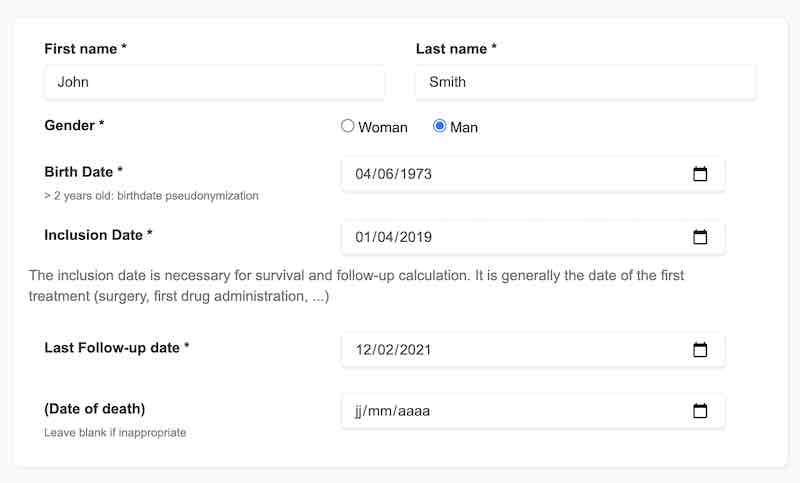This screenshot has width=800, height=483.
Task: Click the Last name label
Action: tap(456, 49)
